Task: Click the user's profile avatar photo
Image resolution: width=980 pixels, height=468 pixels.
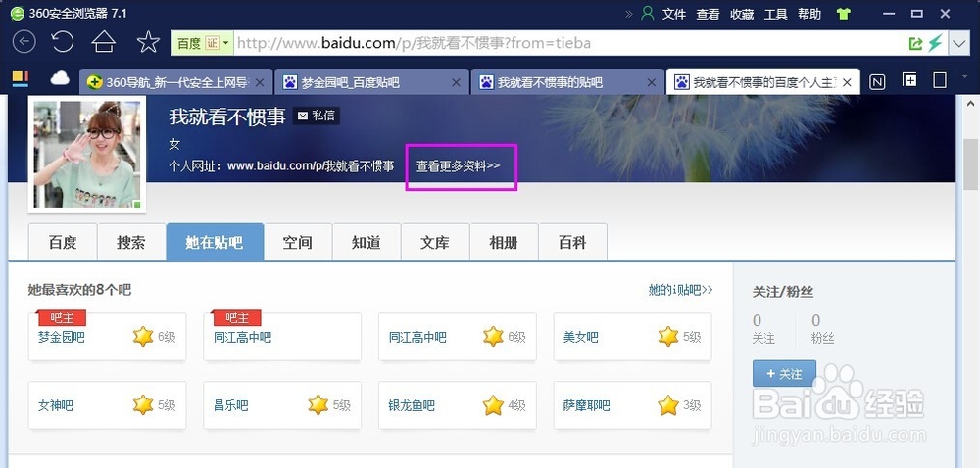Action: tap(87, 154)
